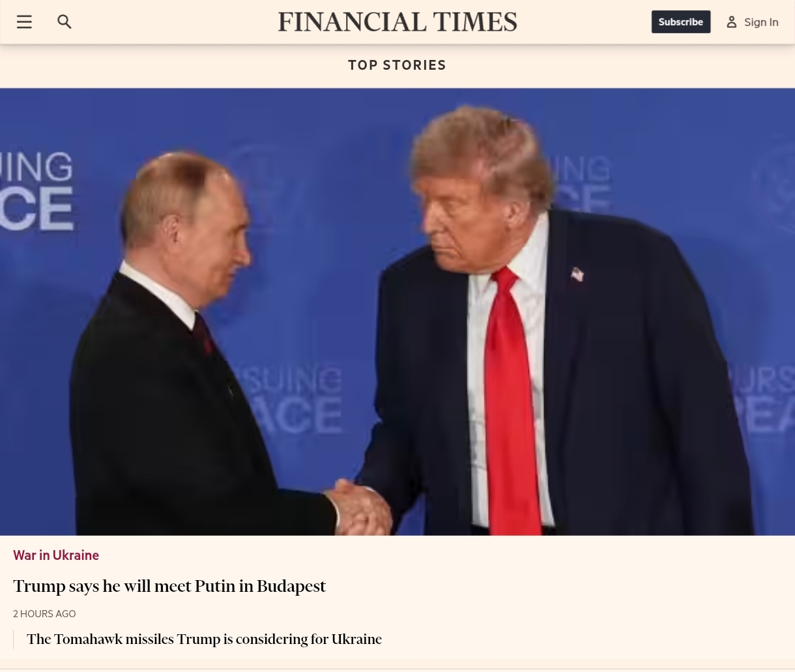Screen dimensions: 795x672
Task: Click the 2 HOURS AGO timestamp
Action: [44, 614]
